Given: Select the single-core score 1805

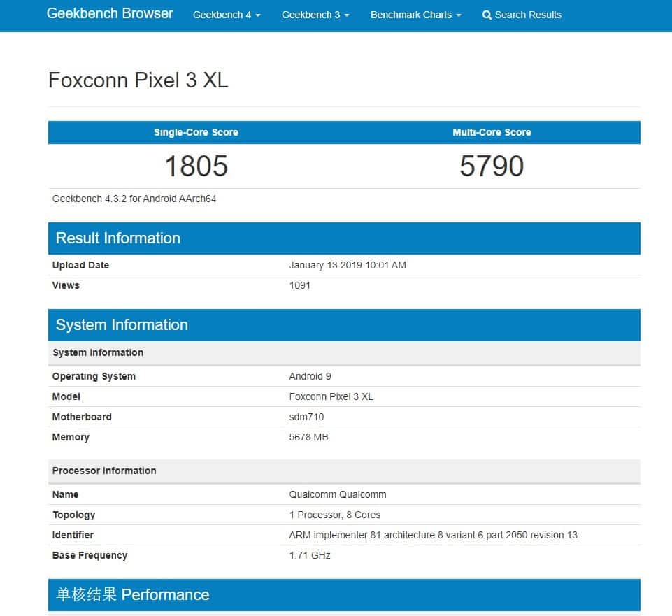Looking at the screenshot, I should [x=196, y=166].
